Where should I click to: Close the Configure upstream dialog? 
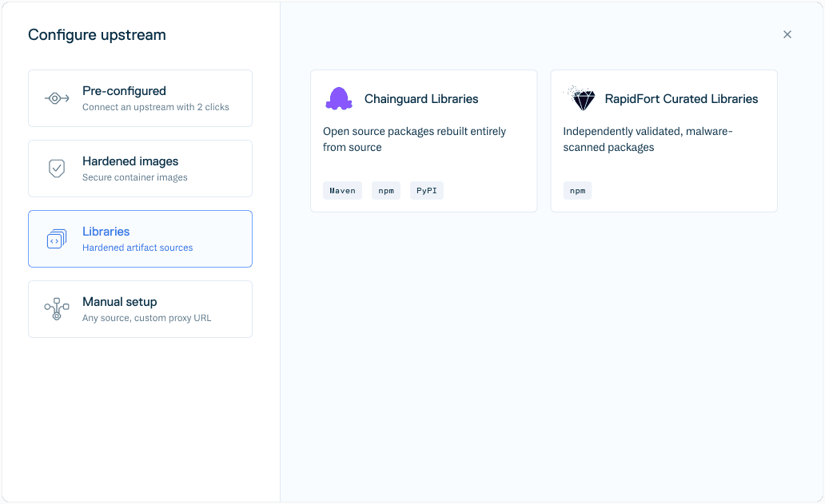point(787,34)
